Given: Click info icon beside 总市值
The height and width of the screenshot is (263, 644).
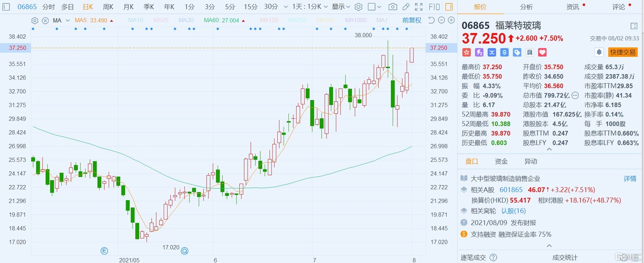Looking at the screenshot, I should pos(575,95).
